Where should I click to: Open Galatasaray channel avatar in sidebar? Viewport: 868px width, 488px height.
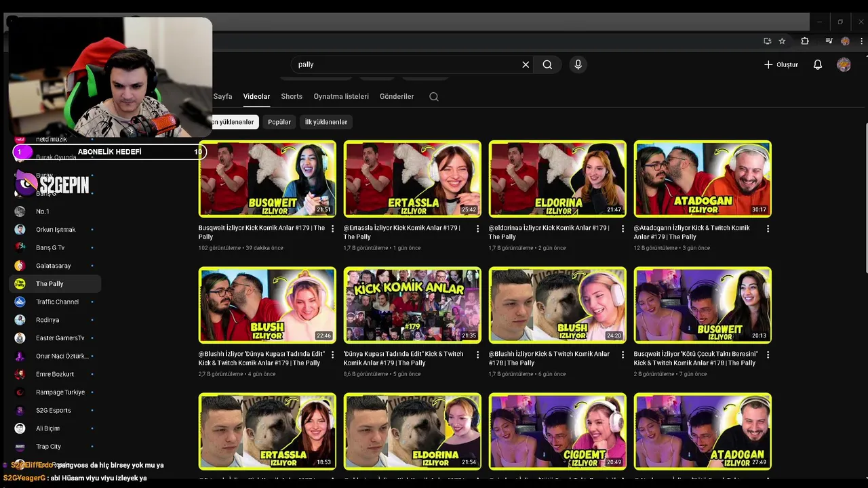click(20, 266)
